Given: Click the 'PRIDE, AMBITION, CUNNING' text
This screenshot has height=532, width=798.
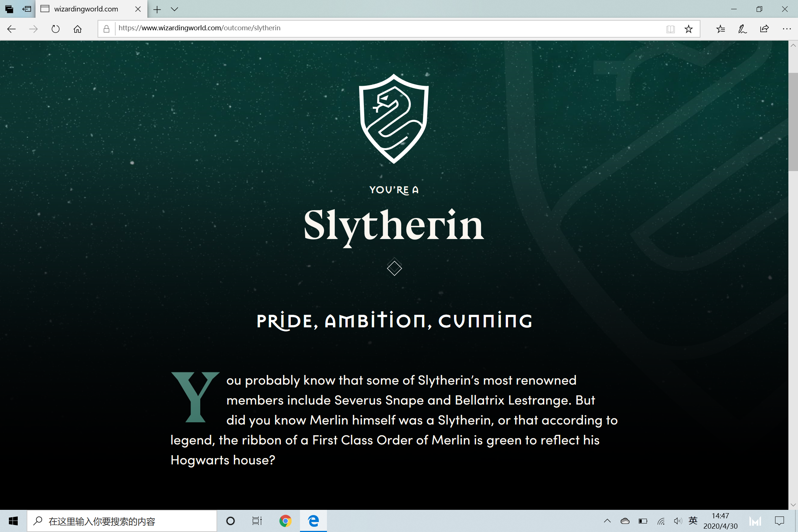Looking at the screenshot, I should tap(394, 321).
